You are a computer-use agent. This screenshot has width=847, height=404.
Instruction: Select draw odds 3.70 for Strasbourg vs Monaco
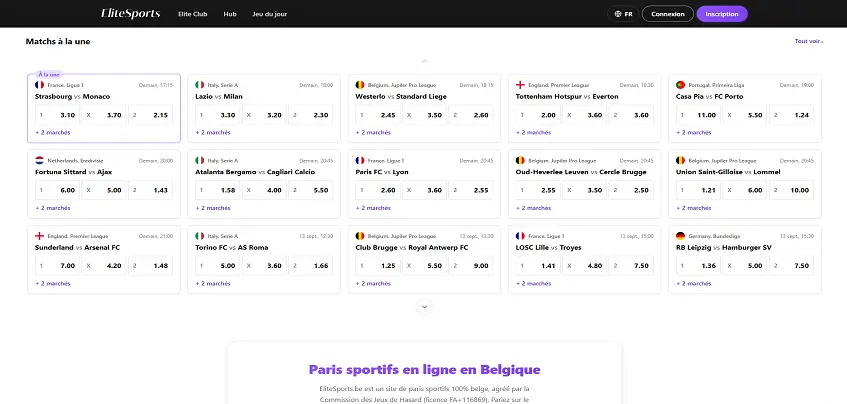pyautogui.click(x=104, y=115)
